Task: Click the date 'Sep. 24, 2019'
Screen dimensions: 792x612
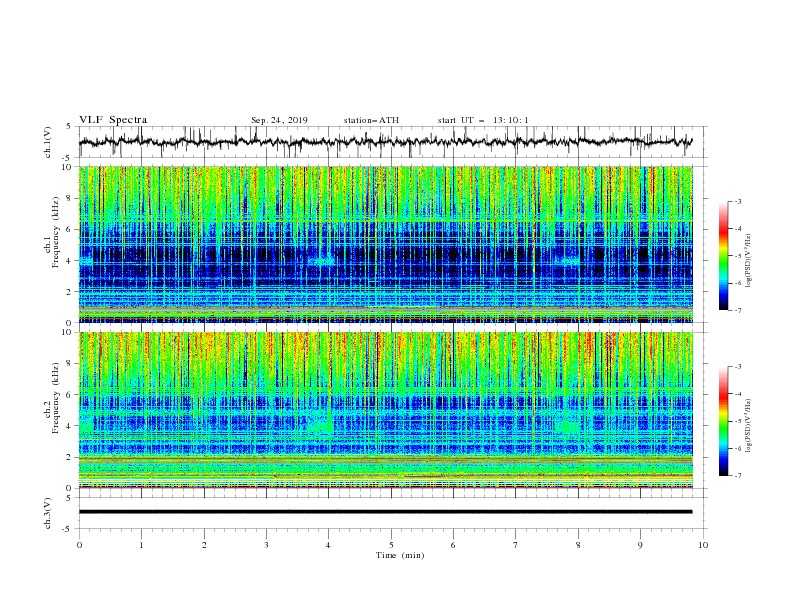Action: pyautogui.click(x=279, y=120)
